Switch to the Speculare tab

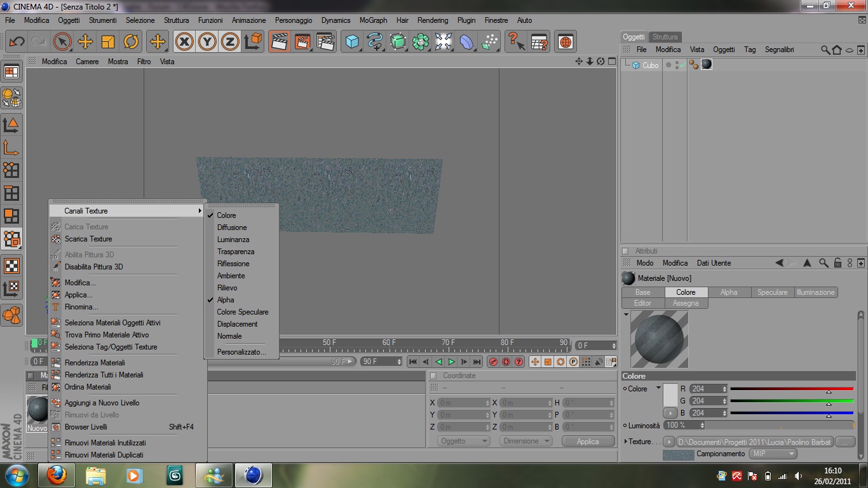(772, 292)
